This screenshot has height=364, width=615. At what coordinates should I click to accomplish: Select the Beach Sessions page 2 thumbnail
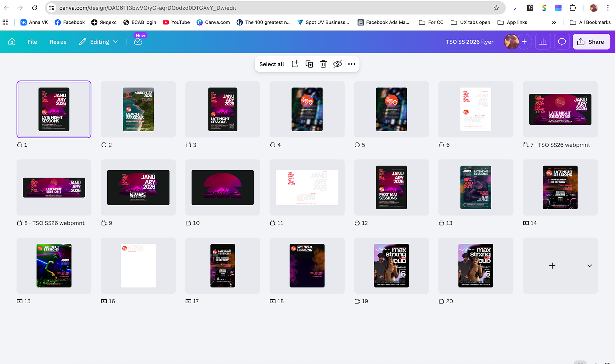[x=138, y=109]
